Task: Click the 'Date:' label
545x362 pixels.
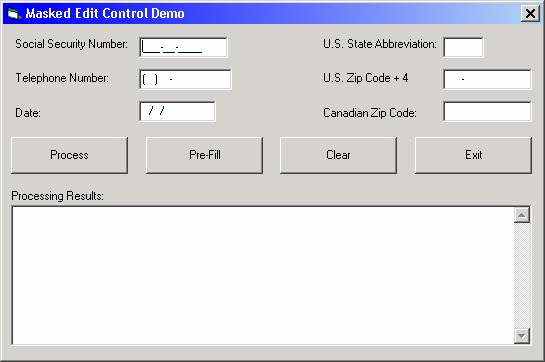Action: 28,113
